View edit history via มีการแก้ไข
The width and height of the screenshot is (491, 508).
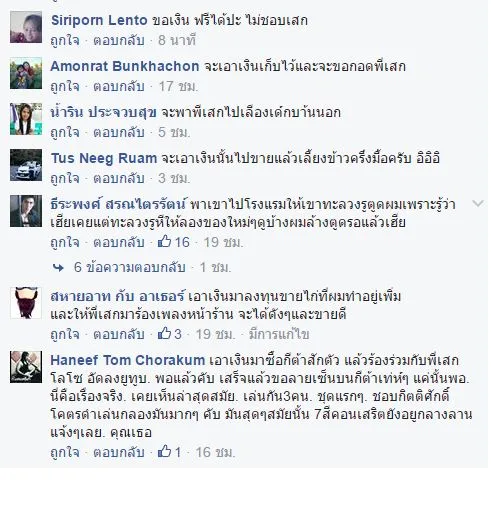click(279, 334)
